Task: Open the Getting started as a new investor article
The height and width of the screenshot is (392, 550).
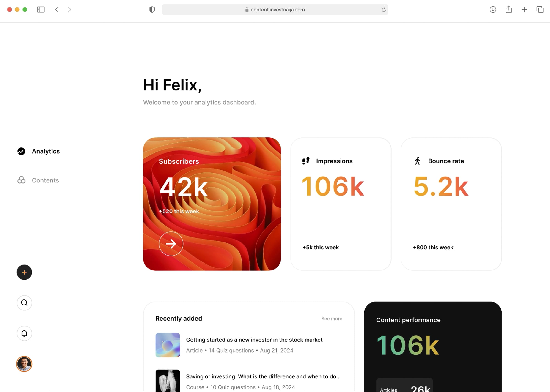Action: click(x=254, y=340)
